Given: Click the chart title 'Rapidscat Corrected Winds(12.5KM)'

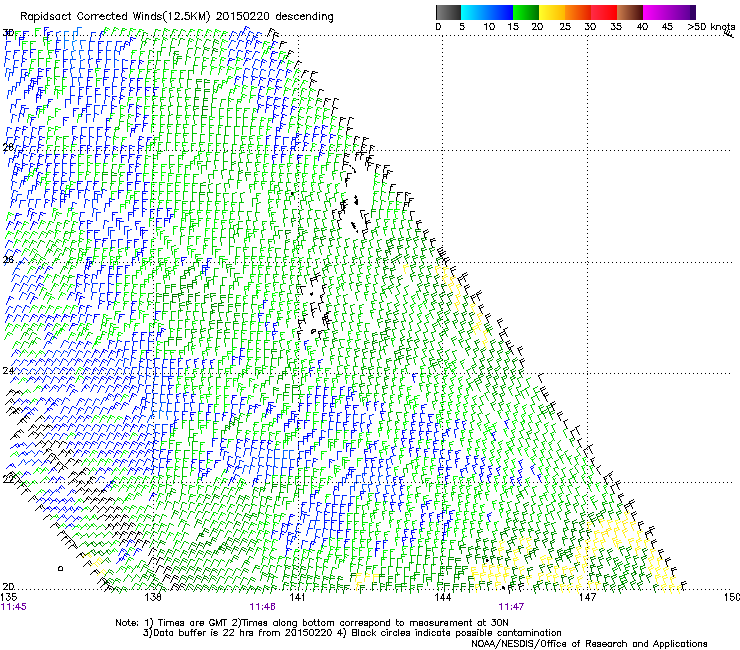Looking at the screenshot, I should coord(115,17).
